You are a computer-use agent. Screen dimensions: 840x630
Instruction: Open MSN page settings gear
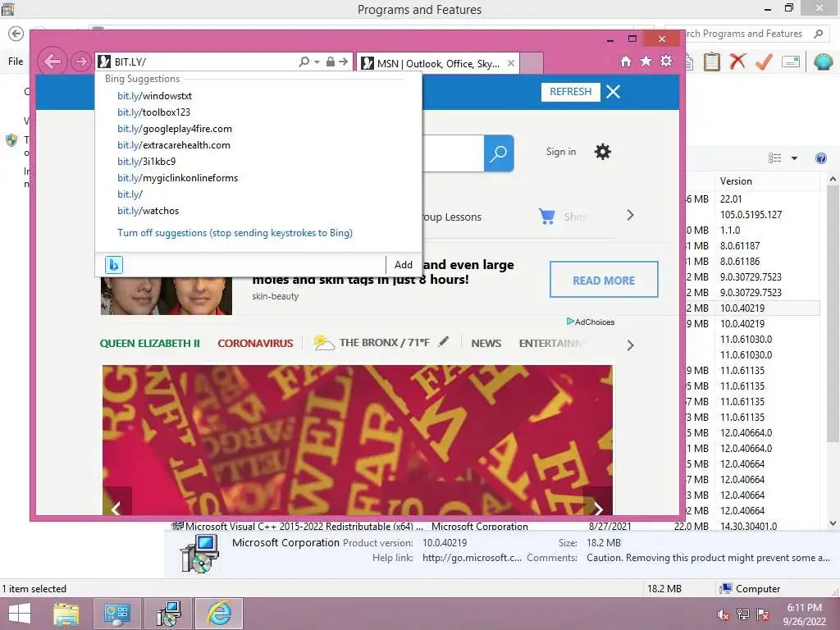[603, 152]
